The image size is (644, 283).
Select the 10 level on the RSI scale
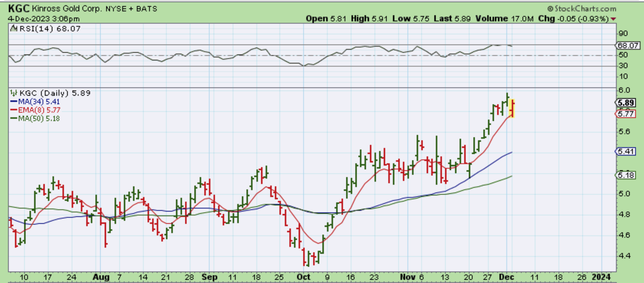pyautogui.click(x=623, y=76)
